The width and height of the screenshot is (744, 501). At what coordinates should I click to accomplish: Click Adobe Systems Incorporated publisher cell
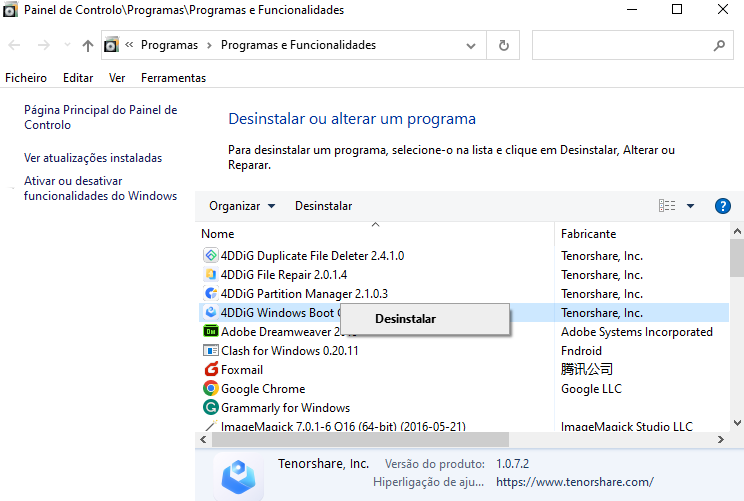click(637, 332)
